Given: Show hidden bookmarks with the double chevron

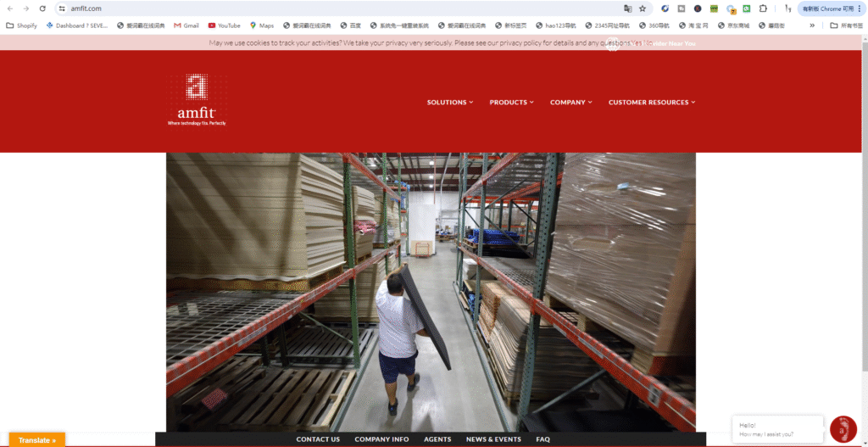Looking at the screenshot, I should point(812,25).
